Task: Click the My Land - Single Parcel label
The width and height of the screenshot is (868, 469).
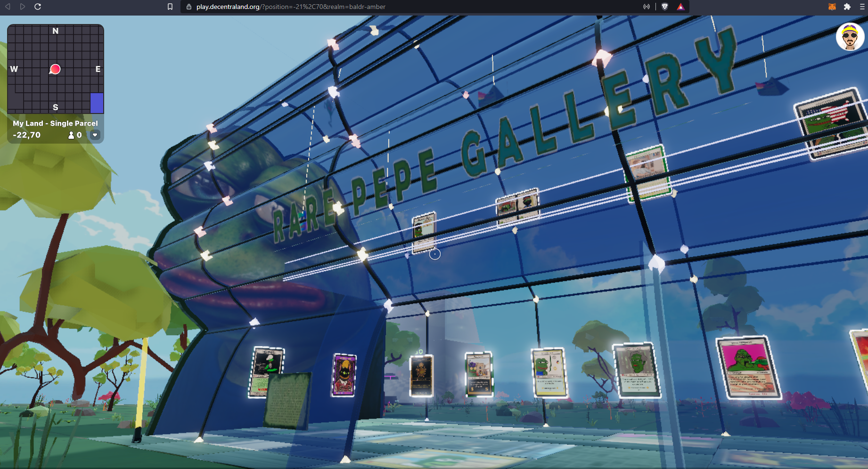Action: [x=55, y=123]
